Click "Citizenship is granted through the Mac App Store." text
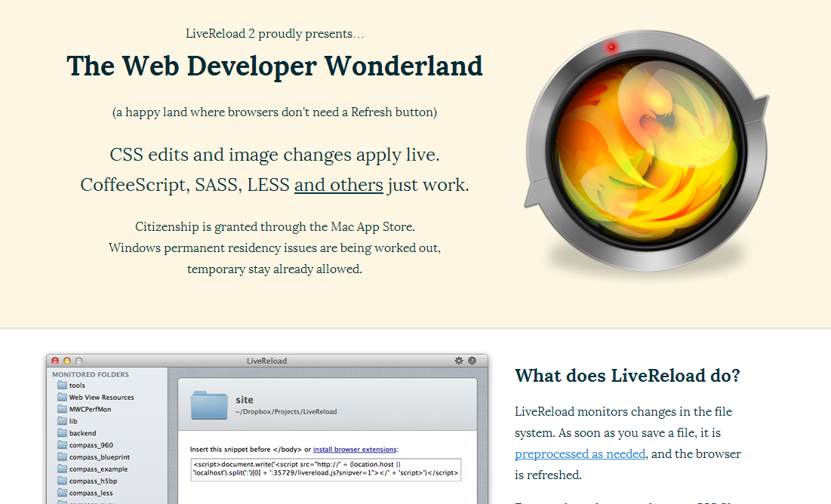 coord(275,227)
